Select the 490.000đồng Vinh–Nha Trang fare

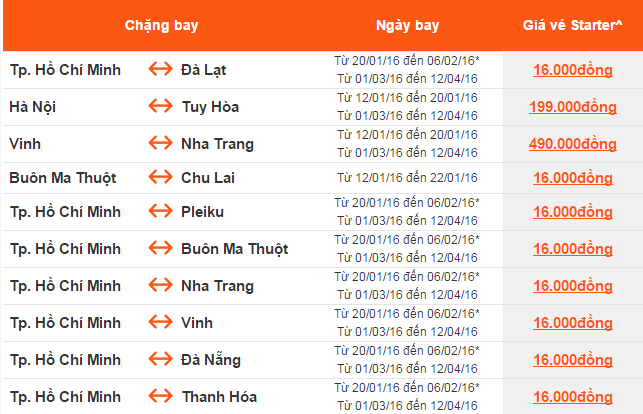pyautogui.click(x=572, y=144)
